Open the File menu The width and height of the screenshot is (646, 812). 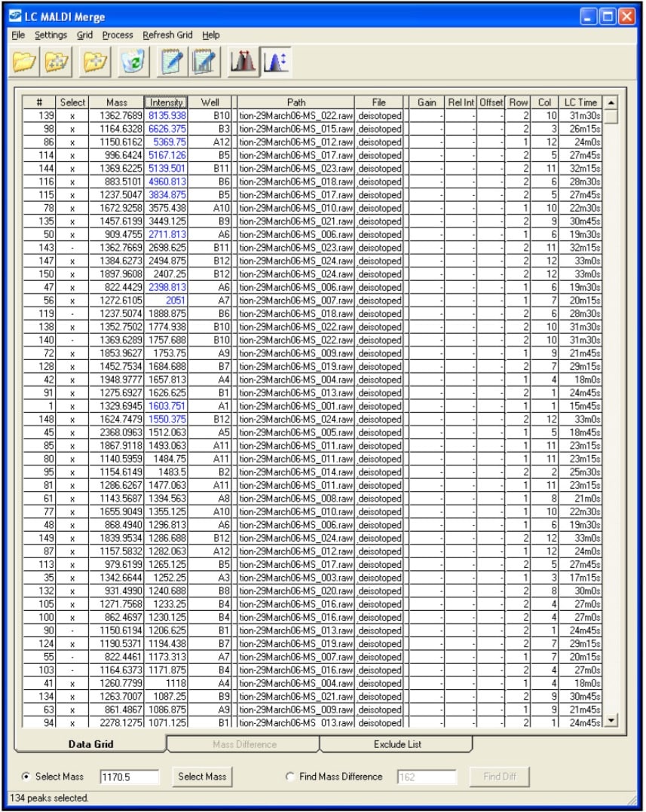17,35
